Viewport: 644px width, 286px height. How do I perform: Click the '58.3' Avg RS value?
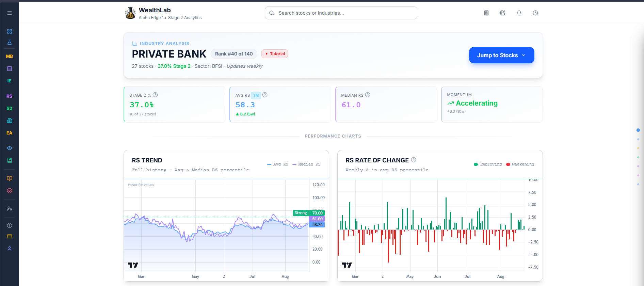click(x=245, y=105)
